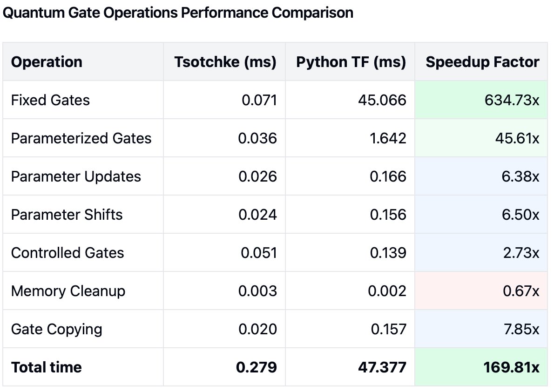The width and height of the screenshot is (554, 392).
Task: Click the 1.642 Python TF value
Action: point(388,138)
